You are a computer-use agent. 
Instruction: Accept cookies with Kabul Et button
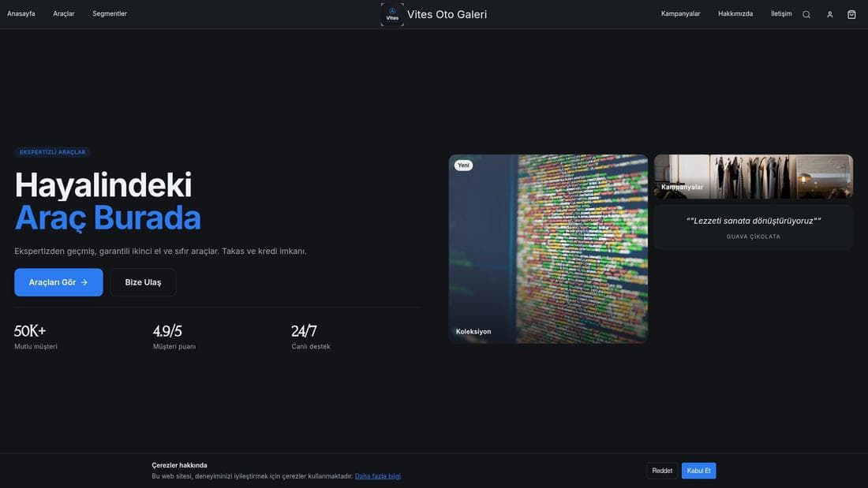click(698, 471)
